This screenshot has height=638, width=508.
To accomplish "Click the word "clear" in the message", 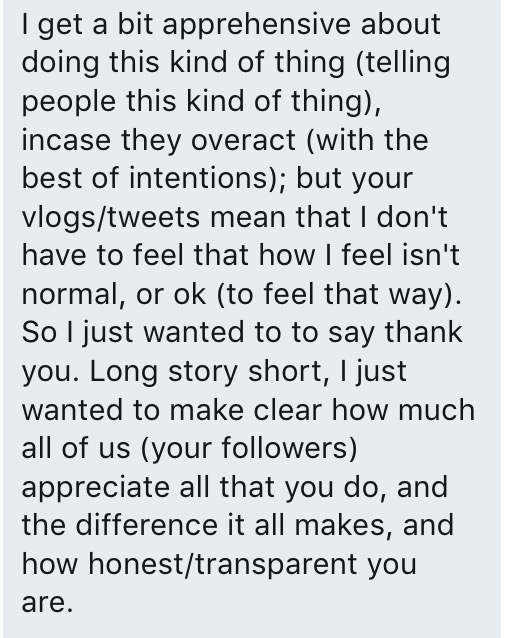I will click(x=288, y=409).
